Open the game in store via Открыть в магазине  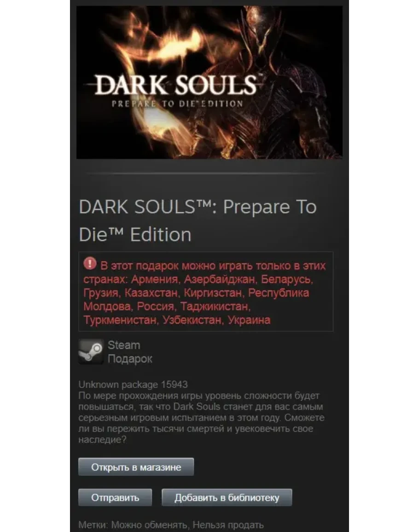pyautogui.click(x=136, y=467)
